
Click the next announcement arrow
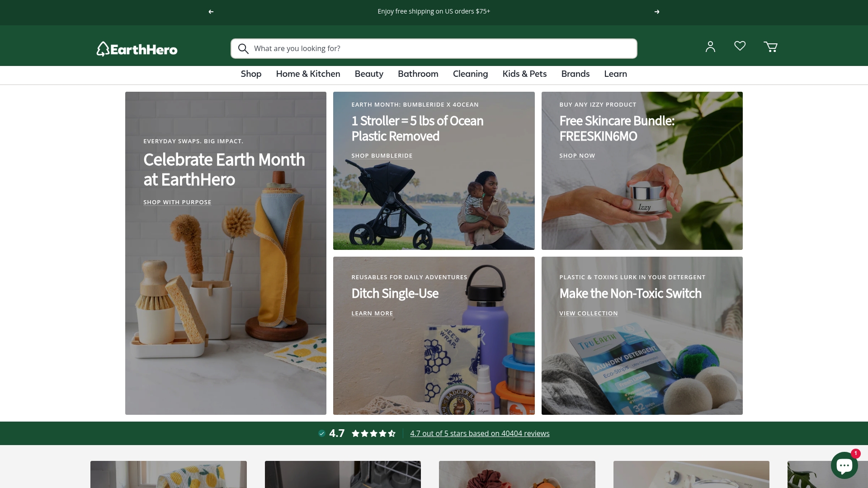click(x=657, y=12)
